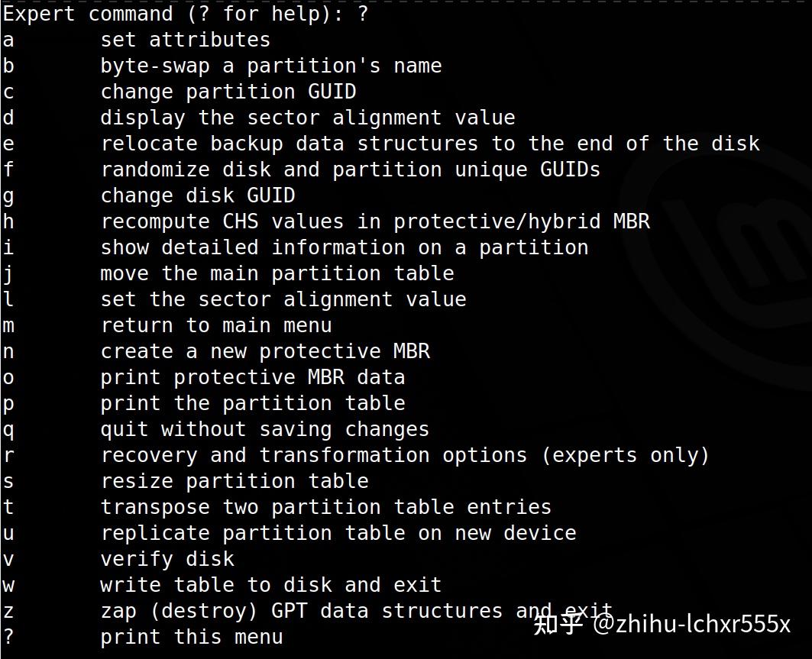Click the "verify disk" entry
The height and width of the screenshot is (659, 812).
pyautogui.click(x=167, y=559)
